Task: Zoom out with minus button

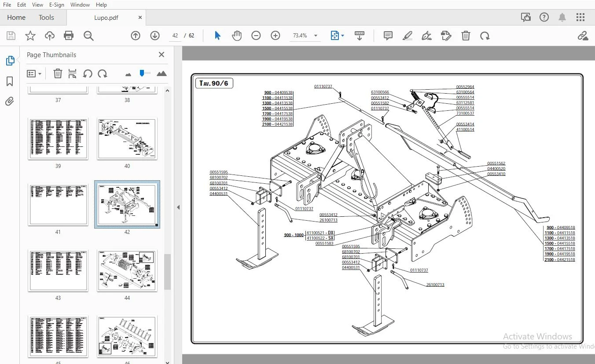Action: pyautogui.click(x=256, y=36)
